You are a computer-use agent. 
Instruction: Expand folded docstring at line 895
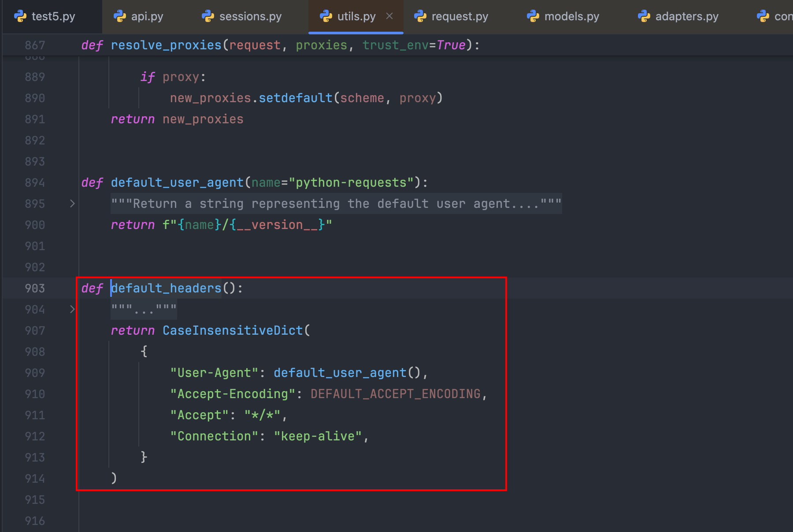72,204
